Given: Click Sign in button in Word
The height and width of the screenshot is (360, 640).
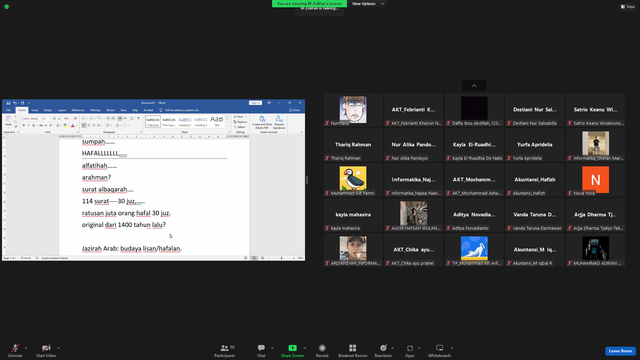Looking at the screenshot, I should tap(256, 103).
